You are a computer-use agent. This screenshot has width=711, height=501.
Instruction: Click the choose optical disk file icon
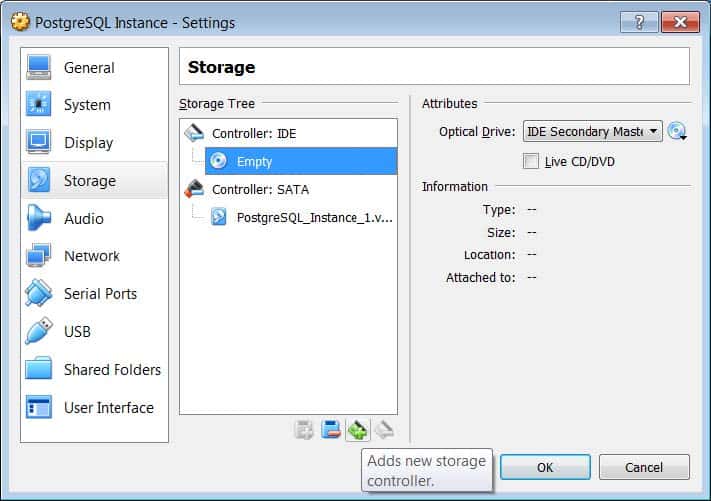coord(677,131)
